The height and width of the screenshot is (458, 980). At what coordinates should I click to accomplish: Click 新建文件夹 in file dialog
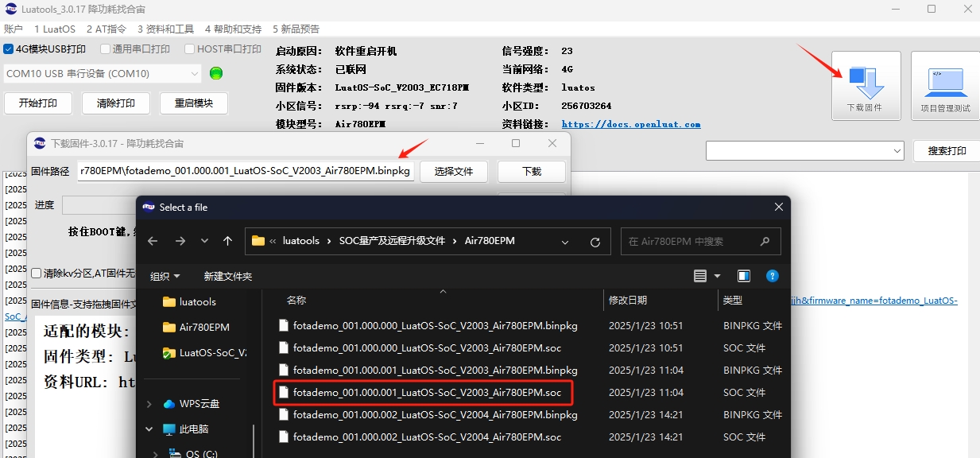pos(228,277)
